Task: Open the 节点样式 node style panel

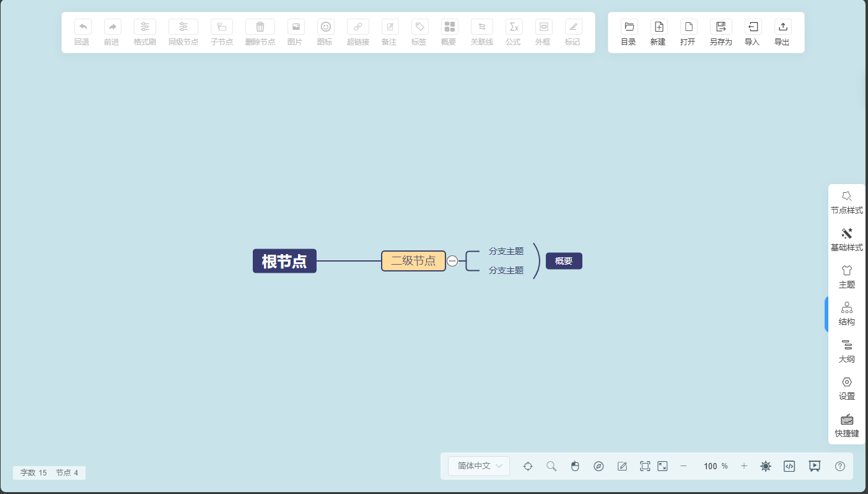Action: [846, 202]
